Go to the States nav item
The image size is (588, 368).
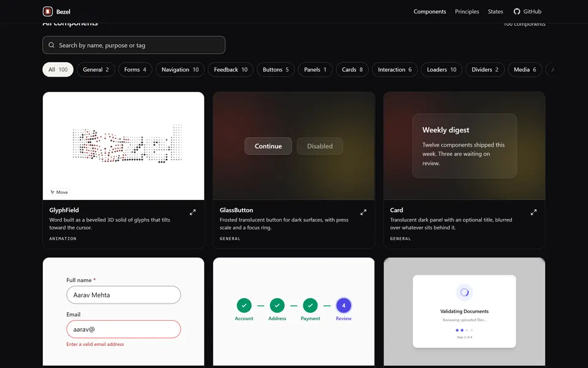(496, 12)
